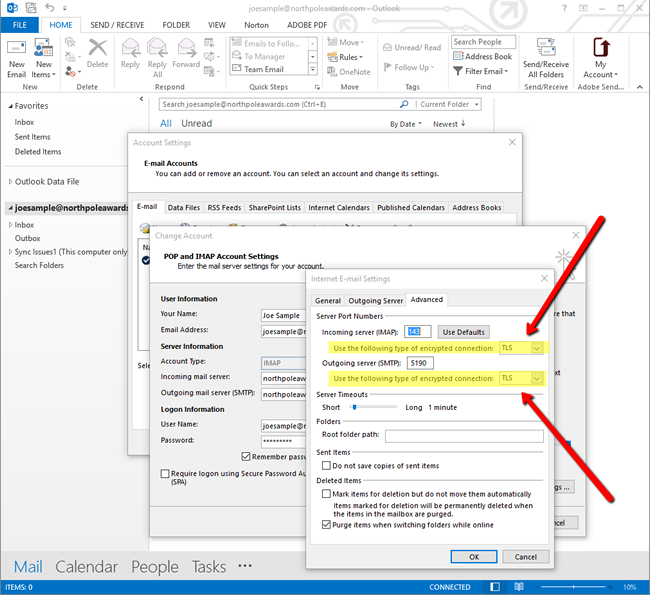This screenshot has width=650, height=595.
Task: Click Use Defaults button
Action: click(463, 332)
